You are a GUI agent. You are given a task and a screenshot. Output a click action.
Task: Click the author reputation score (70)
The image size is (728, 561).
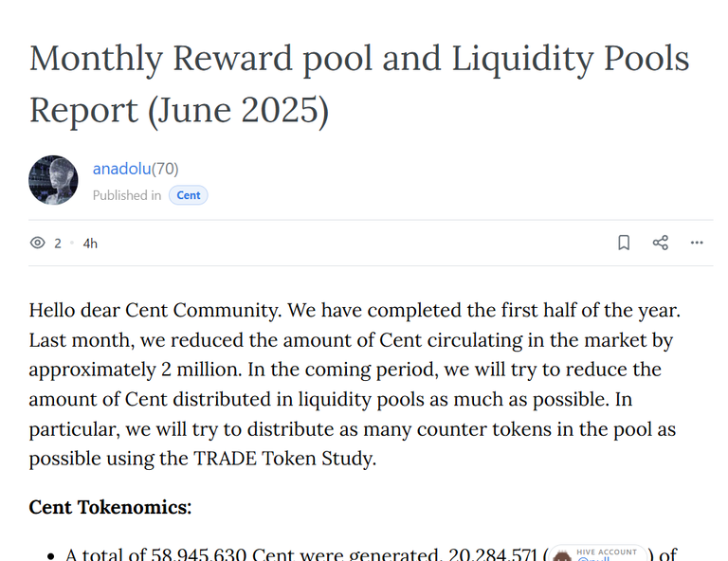[x=165, y=169]
